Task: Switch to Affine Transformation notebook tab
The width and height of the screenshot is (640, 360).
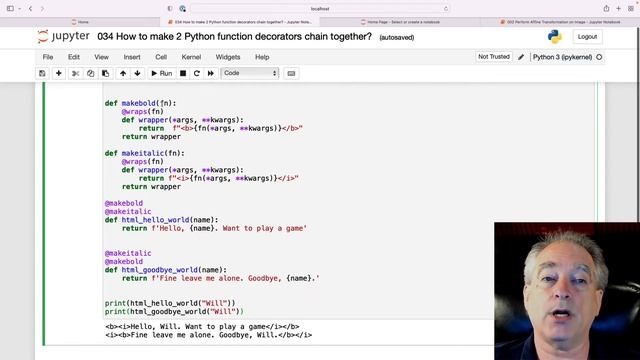Action: tap(560, 22)
